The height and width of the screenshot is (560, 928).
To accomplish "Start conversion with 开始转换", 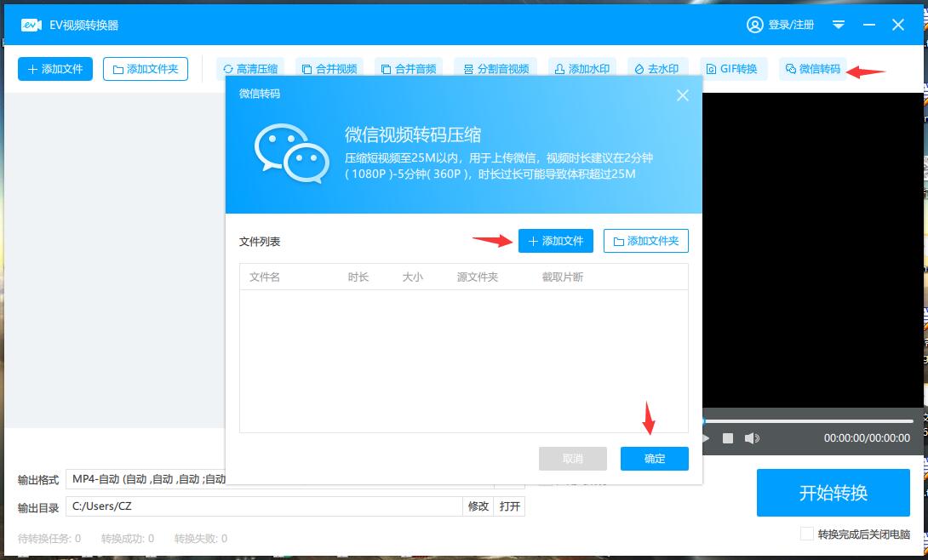I will 833,493.
